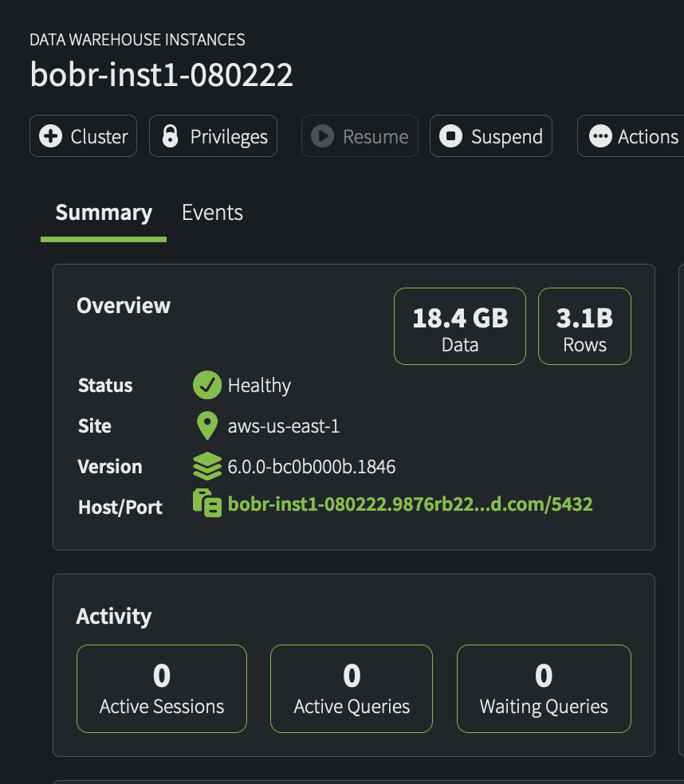Click the plus icon on Cluster button
684x784 pixels.
point(50,136)
